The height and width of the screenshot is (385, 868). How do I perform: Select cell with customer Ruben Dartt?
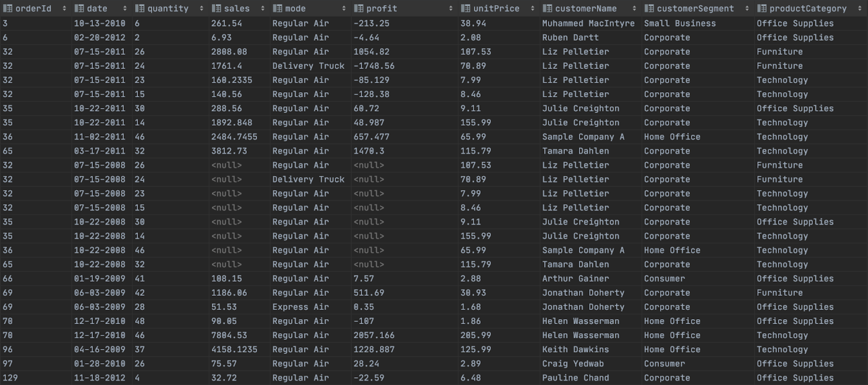(571, 37)
